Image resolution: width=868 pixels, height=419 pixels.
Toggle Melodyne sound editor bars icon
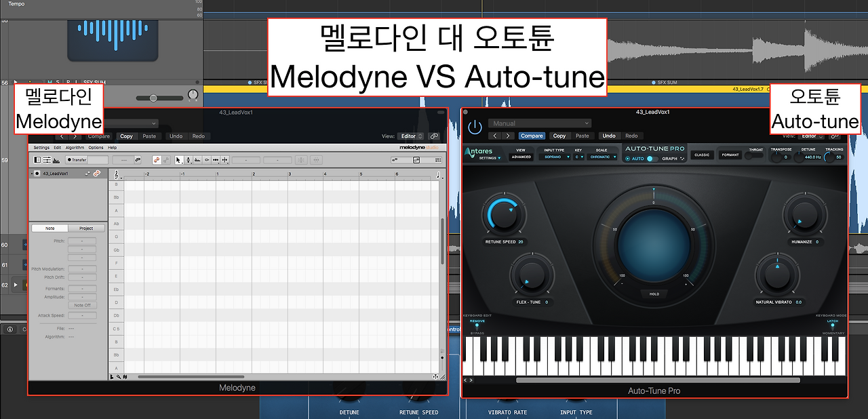56,160
